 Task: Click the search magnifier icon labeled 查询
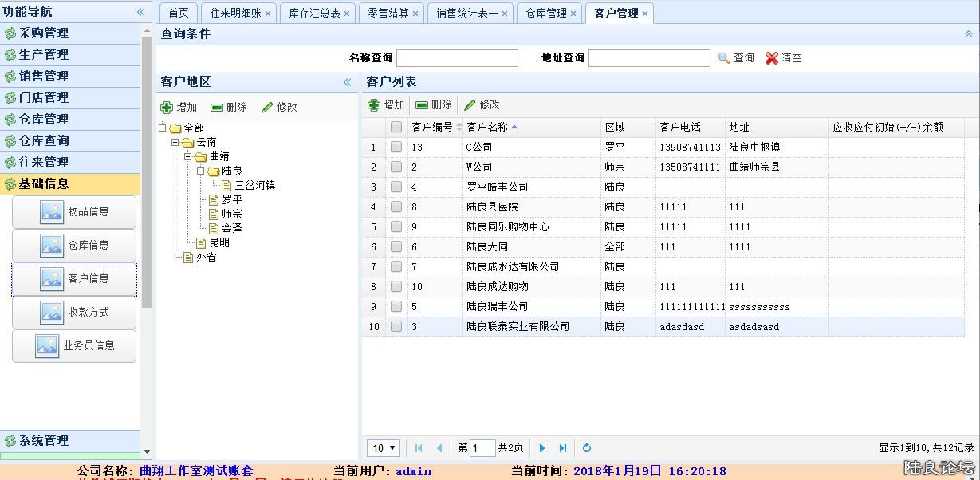(724, 58)
